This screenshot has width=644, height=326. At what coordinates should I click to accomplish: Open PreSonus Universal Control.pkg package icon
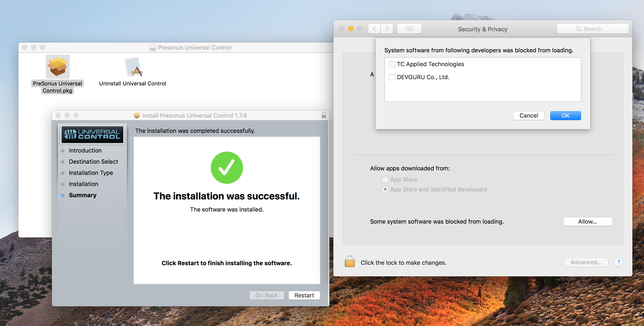coord(58,66)
